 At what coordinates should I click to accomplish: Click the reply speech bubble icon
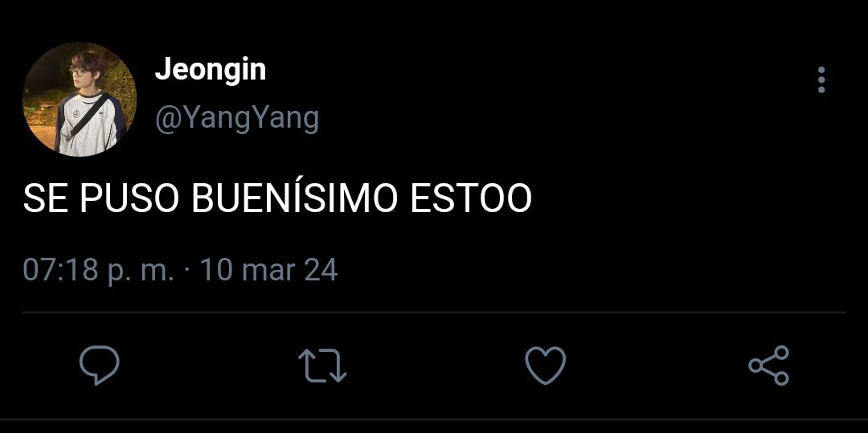coord(100,365)
